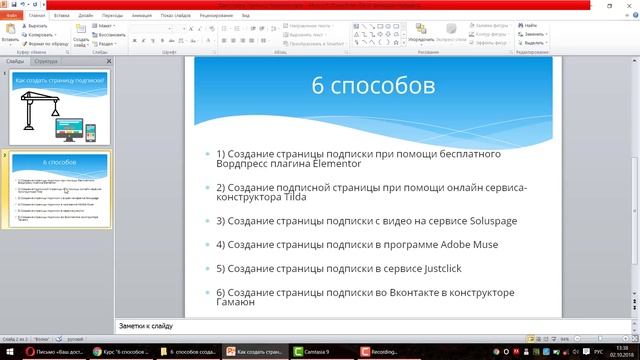Create a new slide with Создать слайд
640x360 pixels.
(x=81, y=35)
